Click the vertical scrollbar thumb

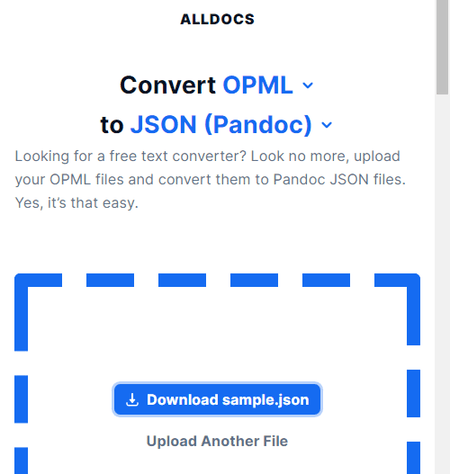[x=443, y=47]
